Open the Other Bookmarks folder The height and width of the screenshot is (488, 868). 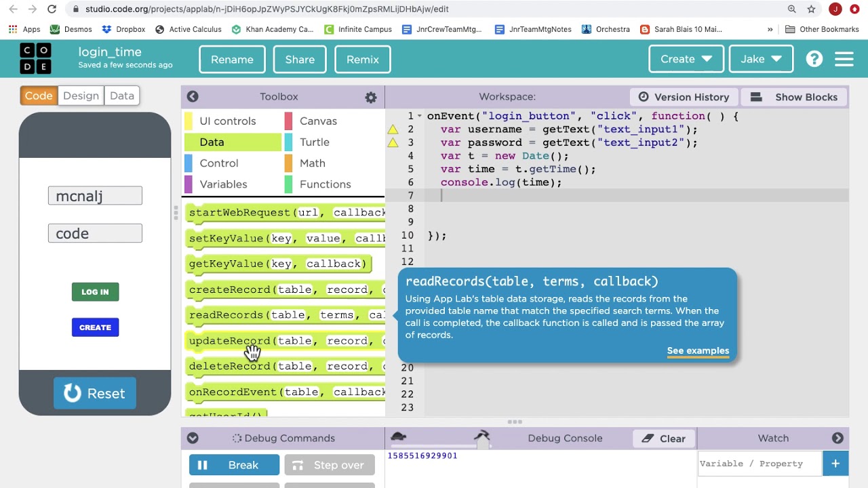pos(822,30)
